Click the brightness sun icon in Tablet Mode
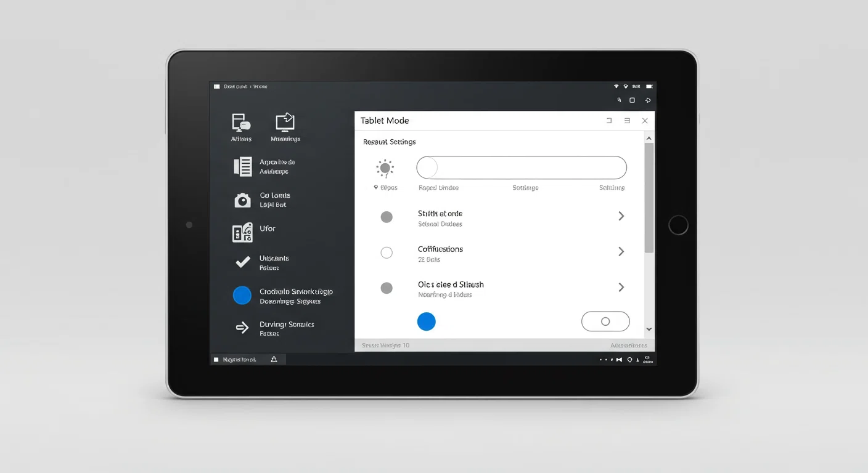The height and width of the screenshot is (473, 868). point(385,168)
